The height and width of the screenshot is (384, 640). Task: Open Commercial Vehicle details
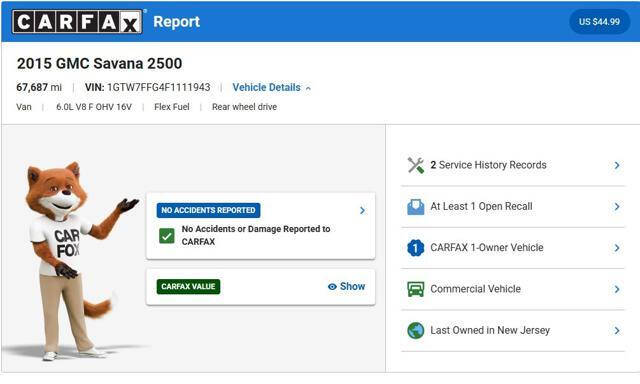(x=513, y=289)
